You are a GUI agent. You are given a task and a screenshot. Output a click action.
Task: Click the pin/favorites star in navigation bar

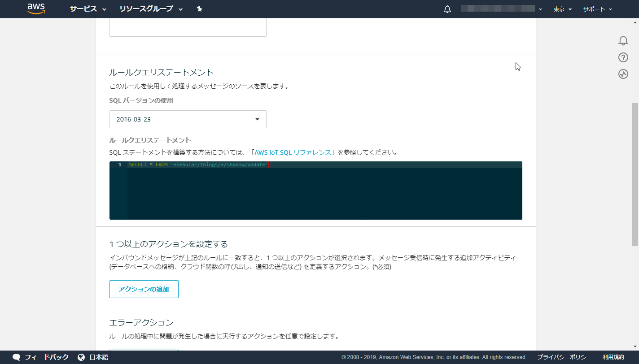click(x=199, y=9)
